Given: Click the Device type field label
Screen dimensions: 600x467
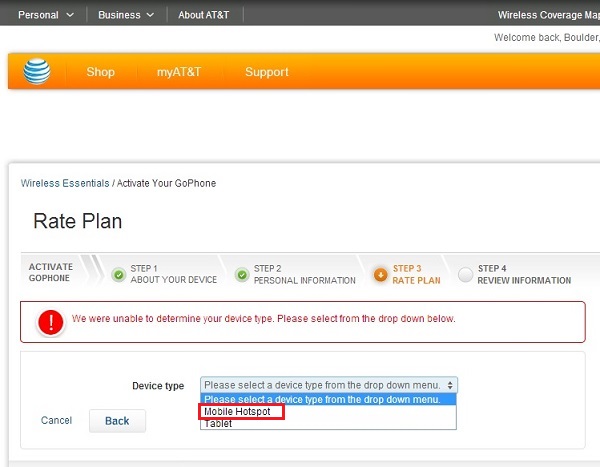Looking at the screenshot, I should pyautogui.click(x=158, y=385).
